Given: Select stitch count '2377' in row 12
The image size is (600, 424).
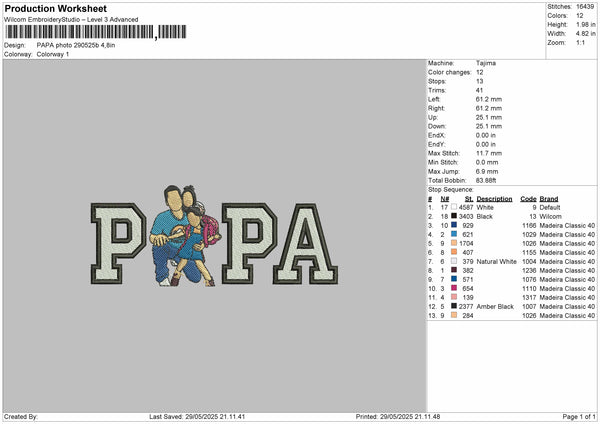Looking at the screenshot, I should [x=466, y=307].
